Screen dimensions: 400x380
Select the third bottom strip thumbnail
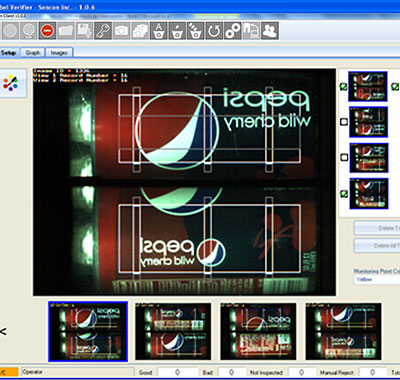point(258,331)
